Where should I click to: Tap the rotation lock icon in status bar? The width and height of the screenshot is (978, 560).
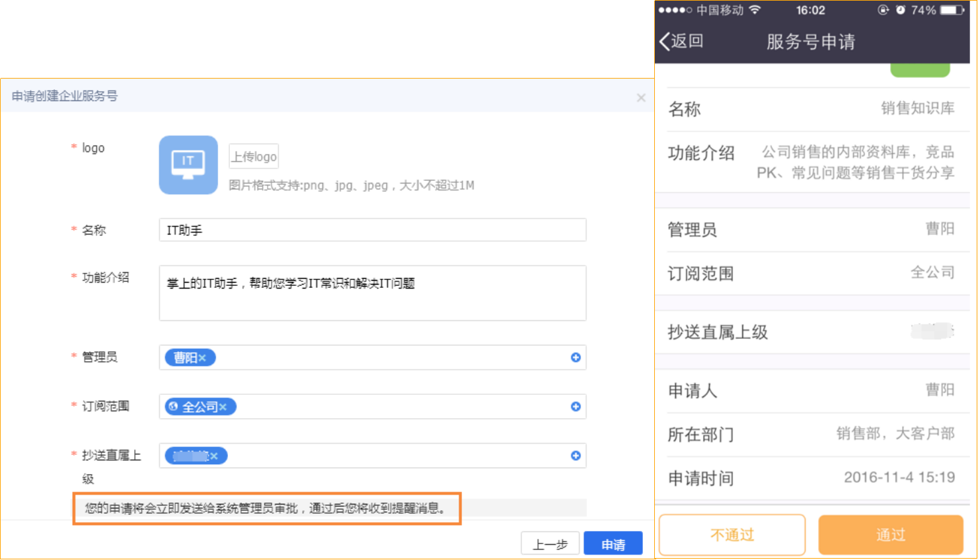(x=883, y=10)
